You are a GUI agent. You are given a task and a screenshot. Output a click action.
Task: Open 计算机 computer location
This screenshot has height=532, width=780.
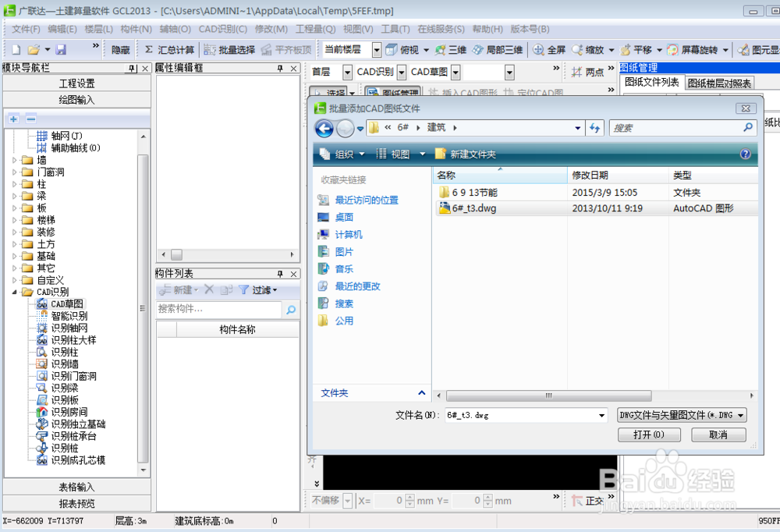(349, 234)
